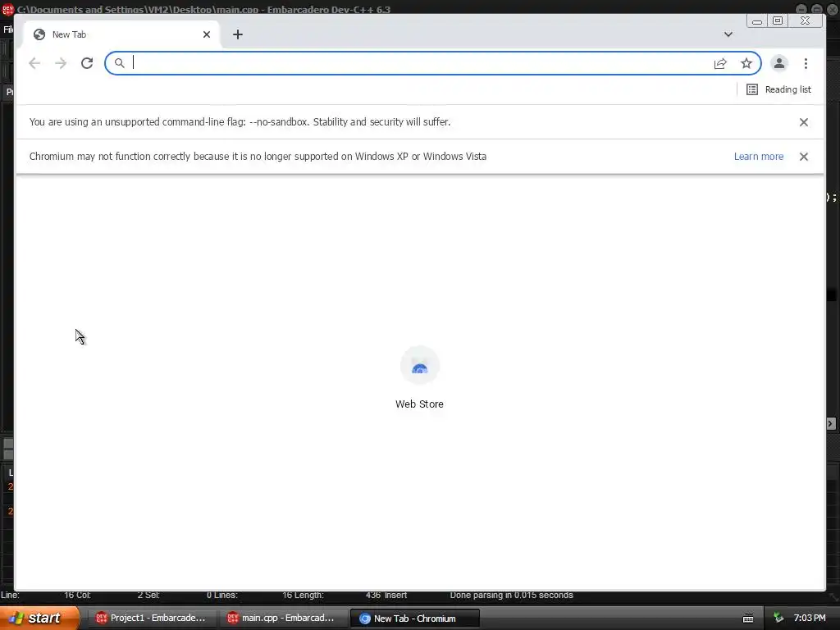Open Chromium three-dot menu
The image size is (840, 630).
(x=806, y=63)
